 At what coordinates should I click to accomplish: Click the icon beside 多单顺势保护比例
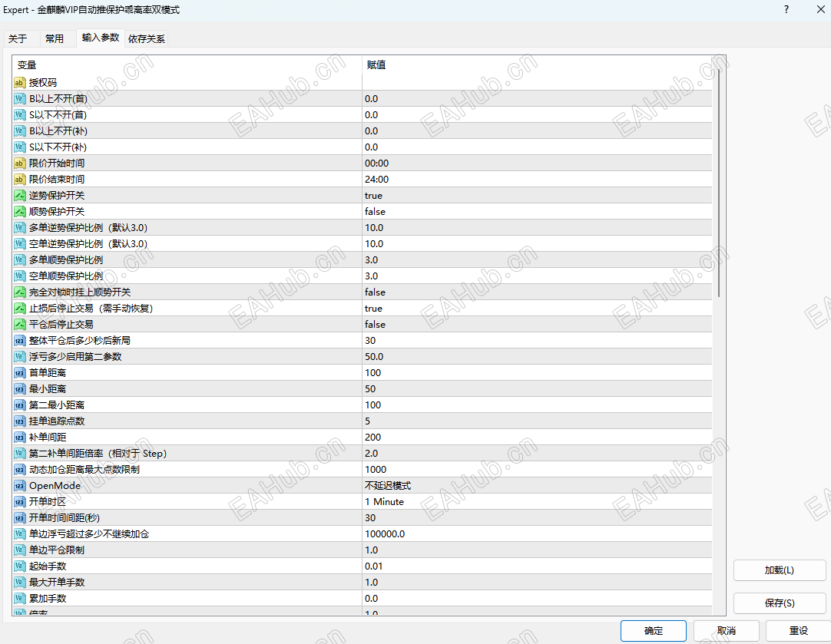tap(20, 260)
